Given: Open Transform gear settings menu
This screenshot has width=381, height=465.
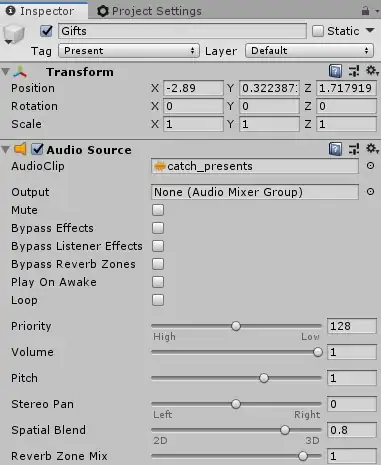Looking at the screenshot, I should pos(372,71).
